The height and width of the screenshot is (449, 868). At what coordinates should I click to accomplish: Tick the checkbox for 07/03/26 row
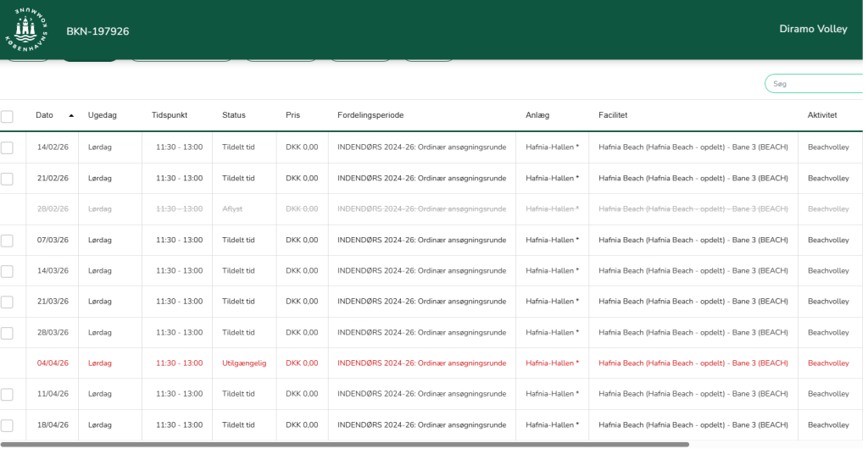[x=7, y=241]
